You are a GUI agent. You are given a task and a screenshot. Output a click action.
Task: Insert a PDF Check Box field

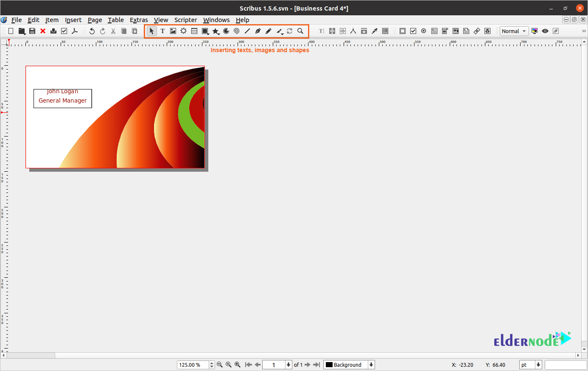(x=413, y=31)
